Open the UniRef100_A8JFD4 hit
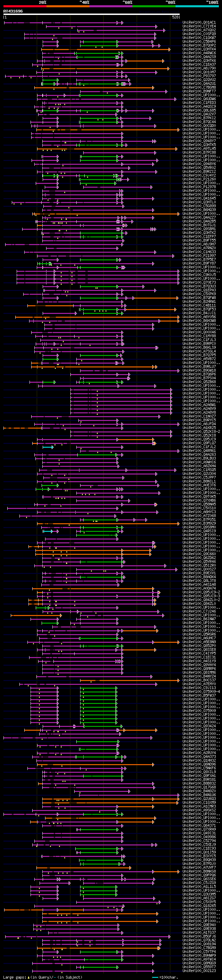The image size is (222, 980). [199, 424]
